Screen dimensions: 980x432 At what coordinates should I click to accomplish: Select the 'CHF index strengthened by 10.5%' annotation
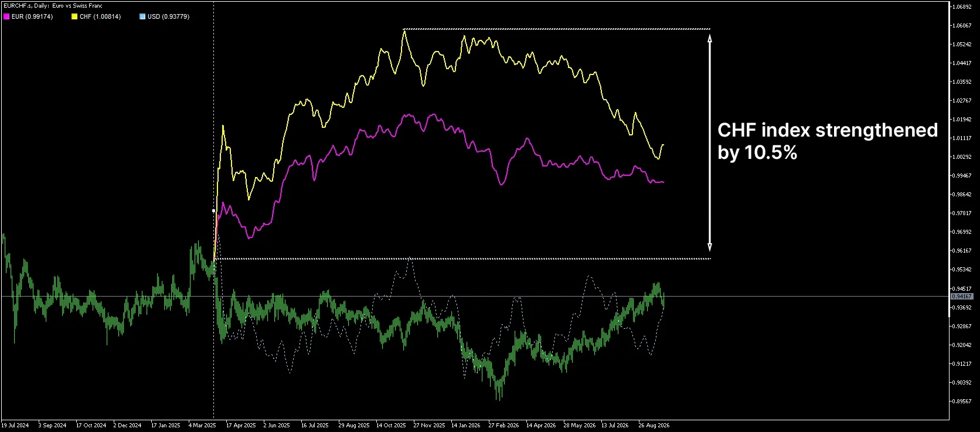pyautogui.click(x=828, y=141)
